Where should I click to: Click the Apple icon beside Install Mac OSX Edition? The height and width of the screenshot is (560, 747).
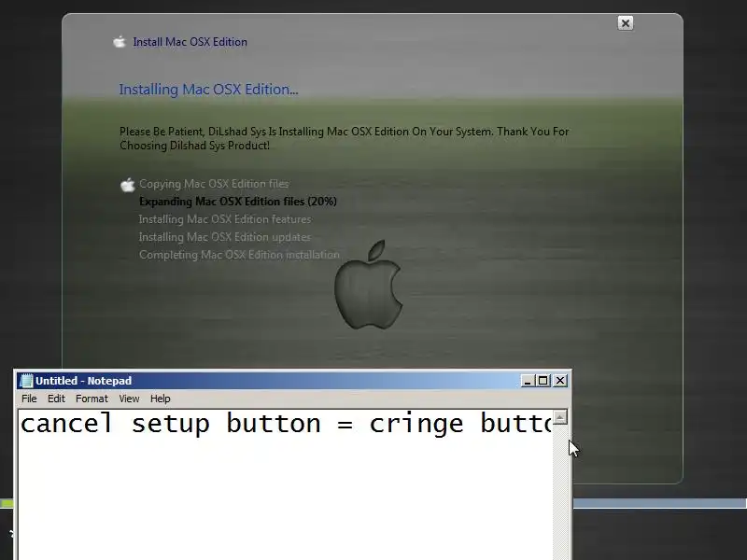(x=120, y=42)
